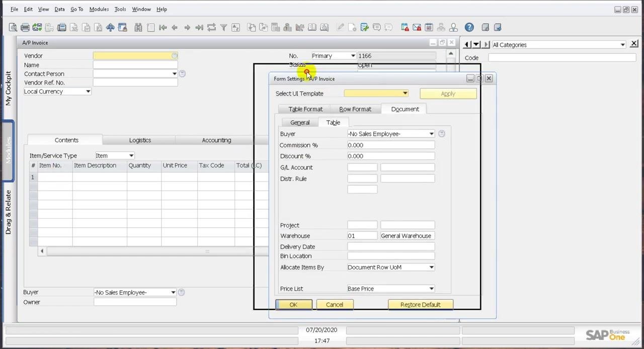Click the OK button in Form Settings
Screen dimensions: 644x349
tap(293, 305)
